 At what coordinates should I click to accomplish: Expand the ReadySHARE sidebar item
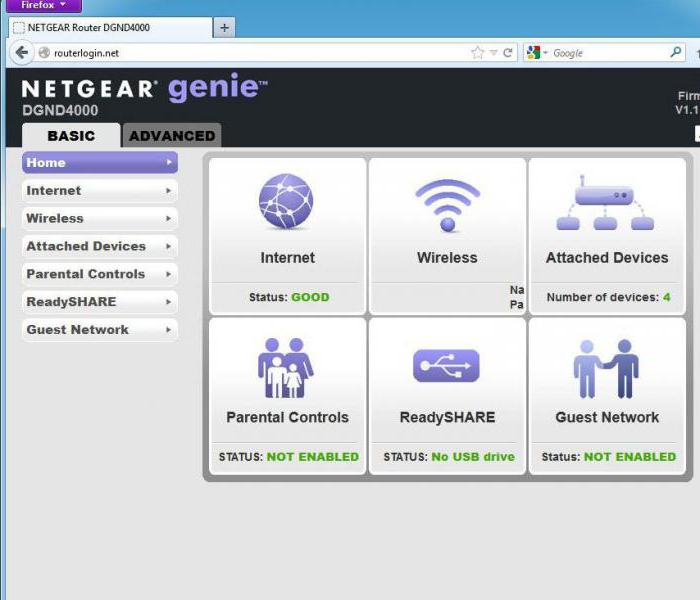coord(100,302)
